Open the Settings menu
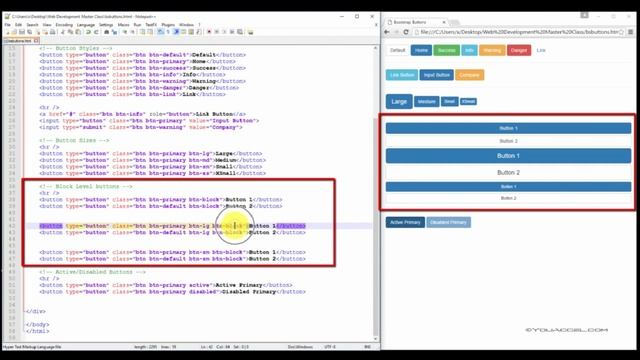The image size is (640, 360). (x=106, y=25)
